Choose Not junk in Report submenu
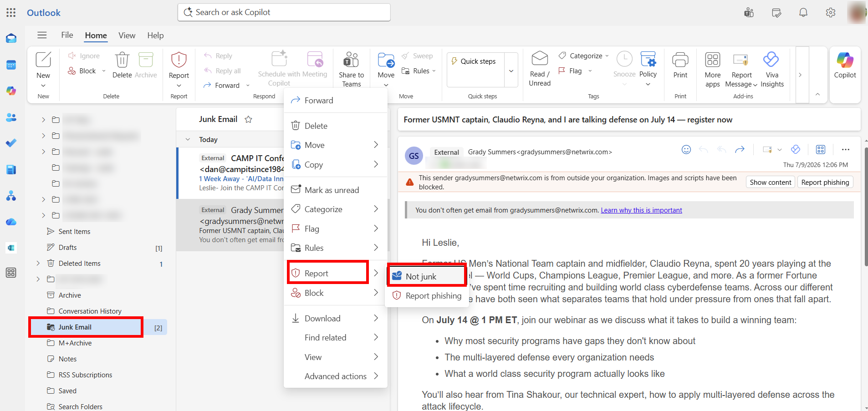The image size is (868, 411). (x=427, y=276)
